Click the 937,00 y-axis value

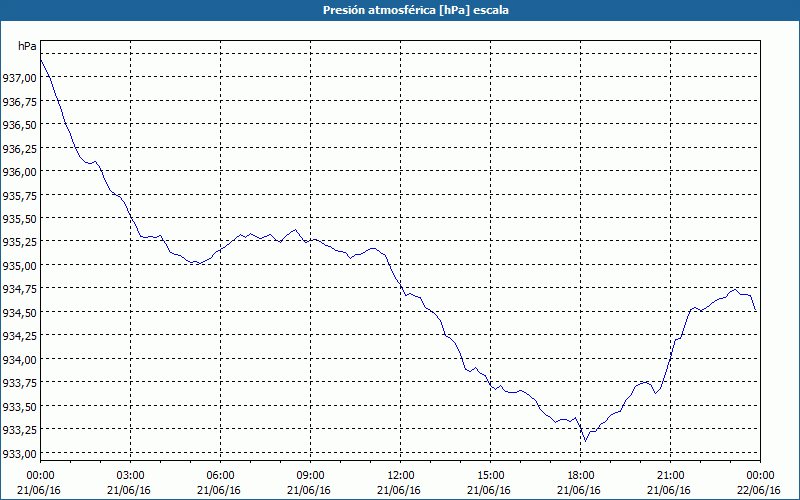[19, 78]
